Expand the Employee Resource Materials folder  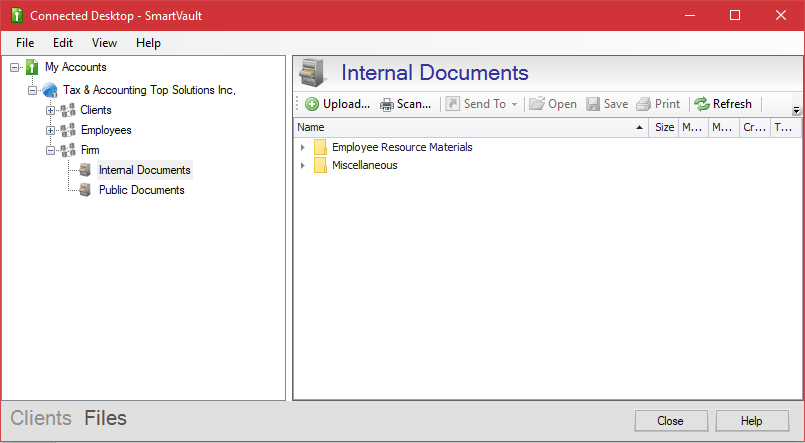coord(303,148)
